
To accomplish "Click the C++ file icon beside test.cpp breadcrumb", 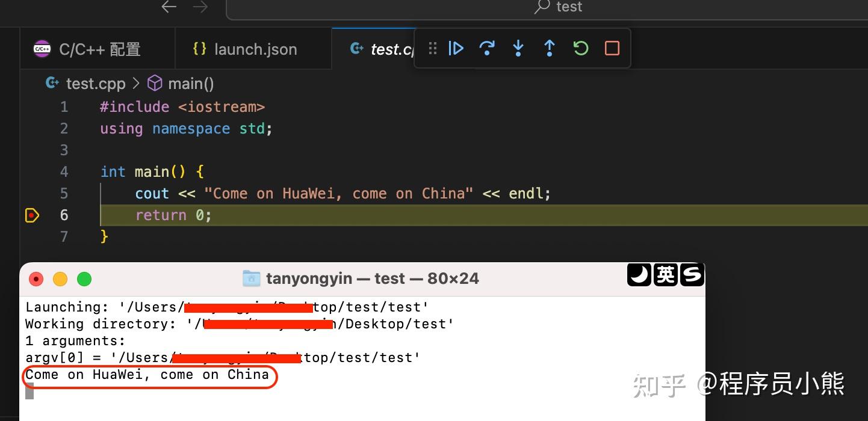I will coord(52,83).
